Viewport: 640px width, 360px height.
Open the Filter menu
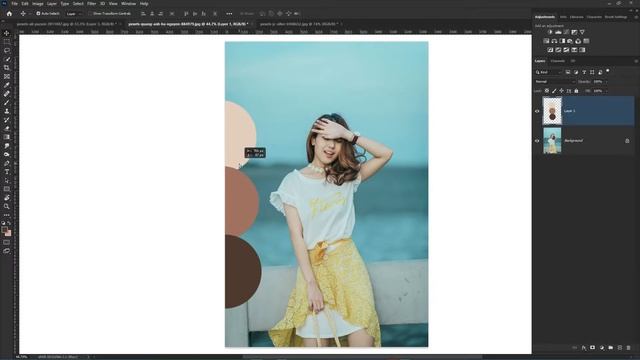pyautogui.click(x=91, y=3)
